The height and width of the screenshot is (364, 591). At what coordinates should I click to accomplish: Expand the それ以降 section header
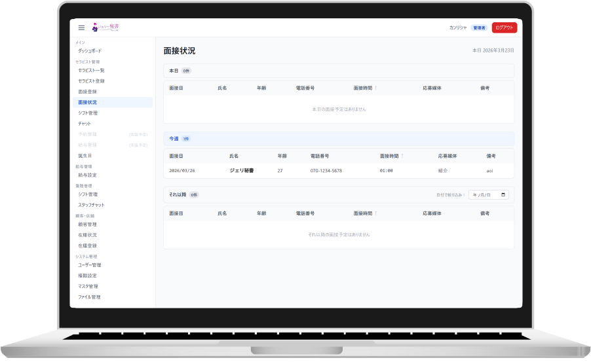click(177, 194)
